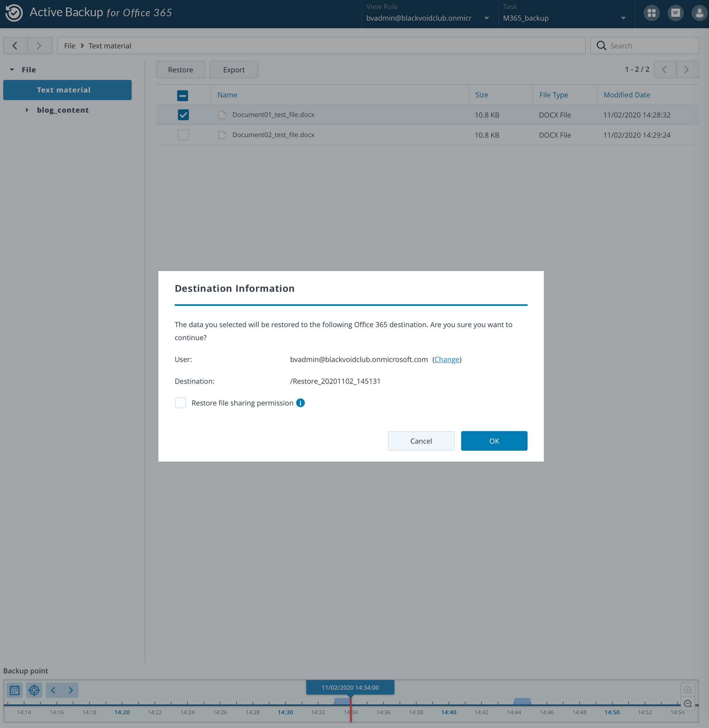Sort by the Size column header
This screenshot has height=728, width=709.
point(481,95)
